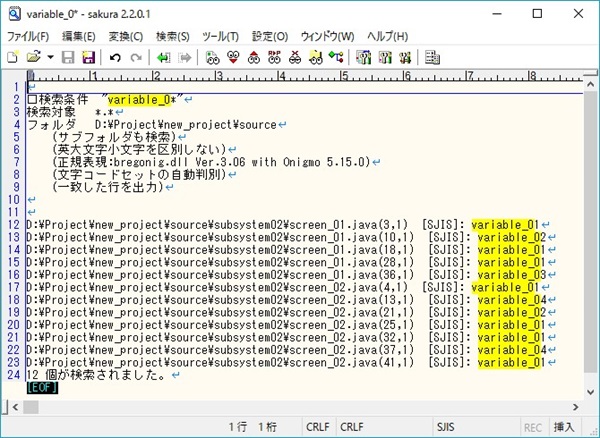
Task: Open the 編集(E) menu
Action: pos(78,37)
